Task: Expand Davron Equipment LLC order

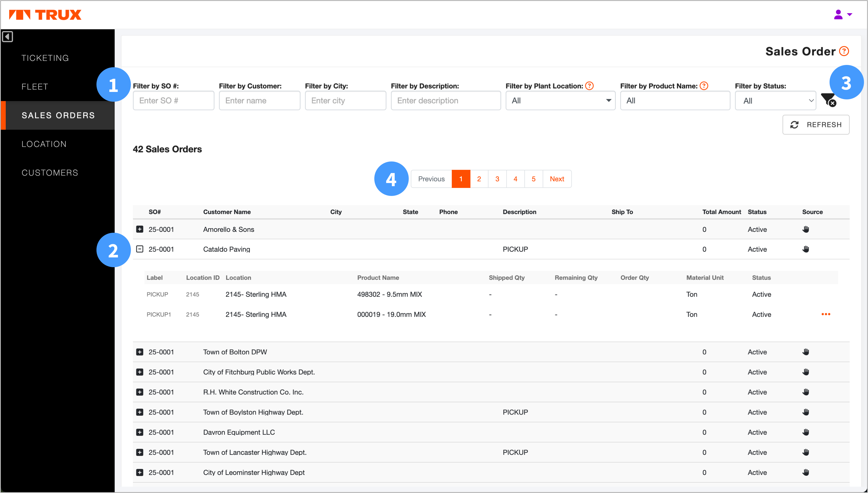Action: (x=140, y=432)
